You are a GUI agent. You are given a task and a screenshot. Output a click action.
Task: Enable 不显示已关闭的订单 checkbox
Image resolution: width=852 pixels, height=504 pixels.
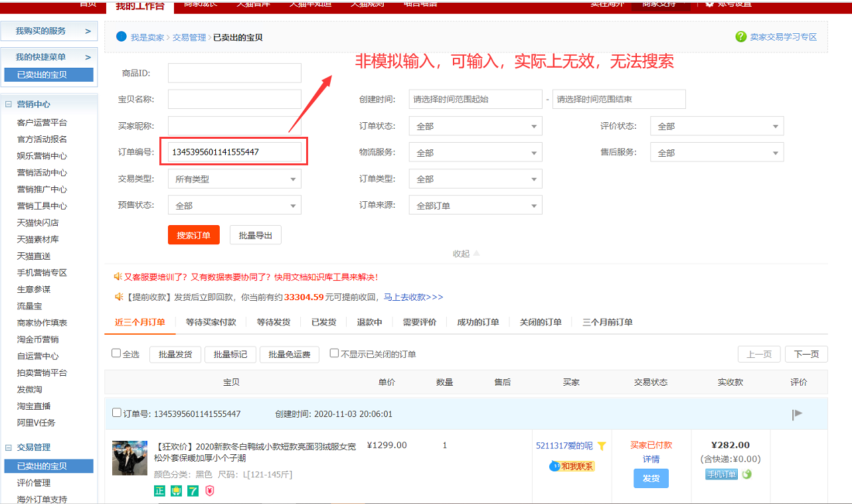pos(335,353)
